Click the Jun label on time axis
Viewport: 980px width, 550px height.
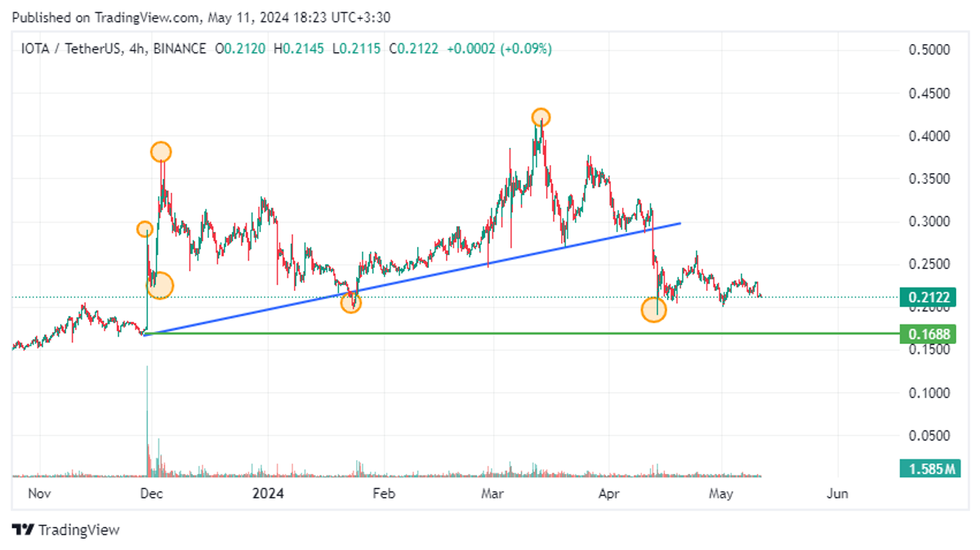click(x=837, y=494)
